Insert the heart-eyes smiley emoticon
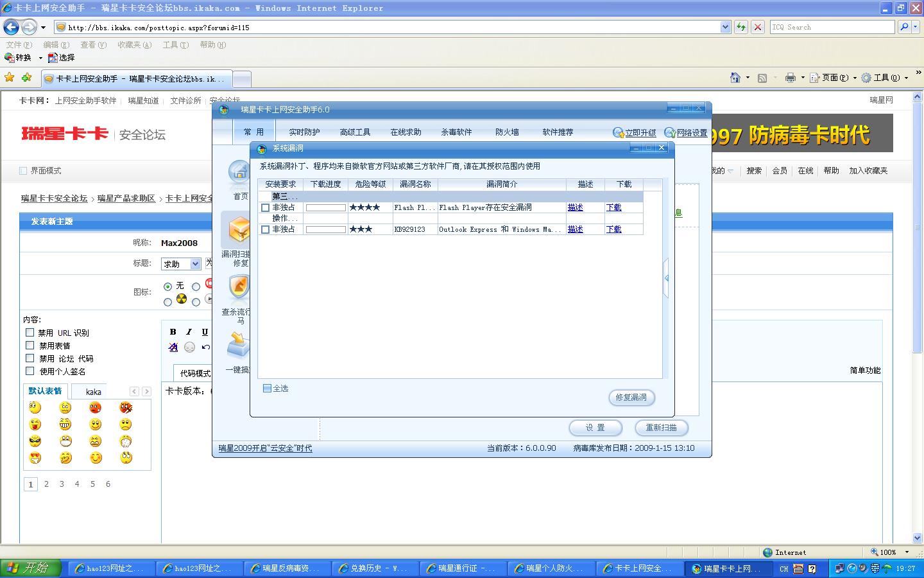The image size is (924, 578). click(35, 458)
